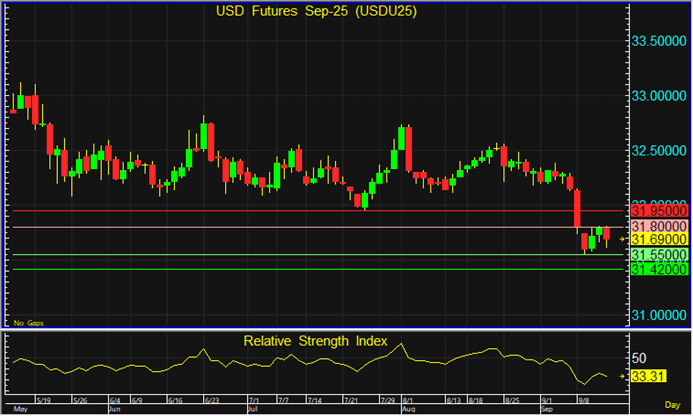This screenshot has width=693, height=416.
Task: Click the 'Jun' month label on time axis
Action: (114, 409)
